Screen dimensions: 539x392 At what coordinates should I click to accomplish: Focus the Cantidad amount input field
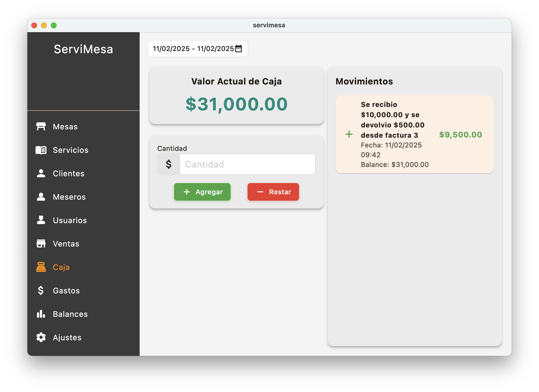pos(247,164)
